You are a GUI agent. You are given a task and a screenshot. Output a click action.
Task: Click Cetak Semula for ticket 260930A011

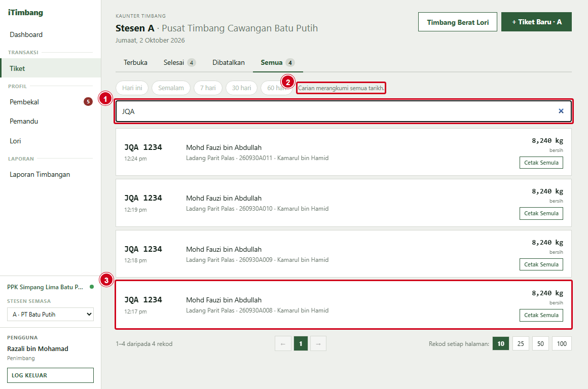tap(541, 163)
